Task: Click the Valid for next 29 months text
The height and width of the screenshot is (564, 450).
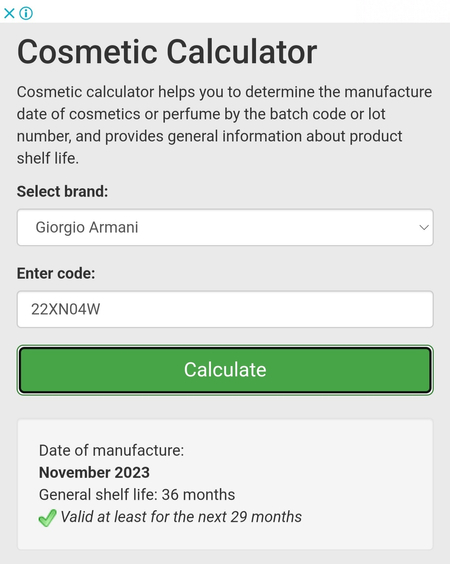Action: pyautogui.click(x=181, y=517)
